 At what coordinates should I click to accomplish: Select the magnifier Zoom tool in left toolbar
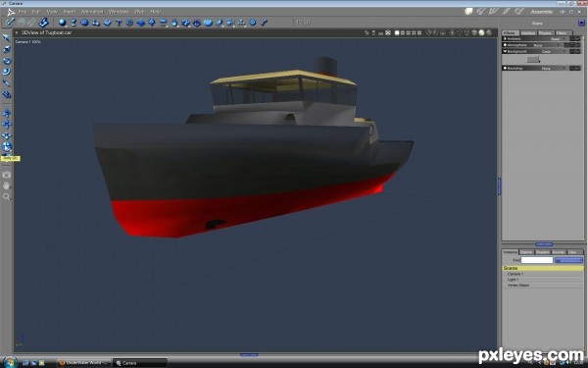click(7, 197)
